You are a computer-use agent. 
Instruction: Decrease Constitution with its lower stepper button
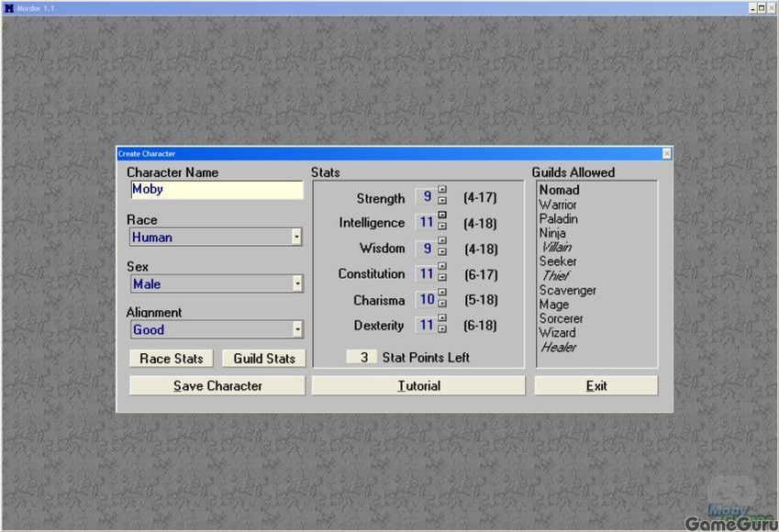click(x=441, y=277)
